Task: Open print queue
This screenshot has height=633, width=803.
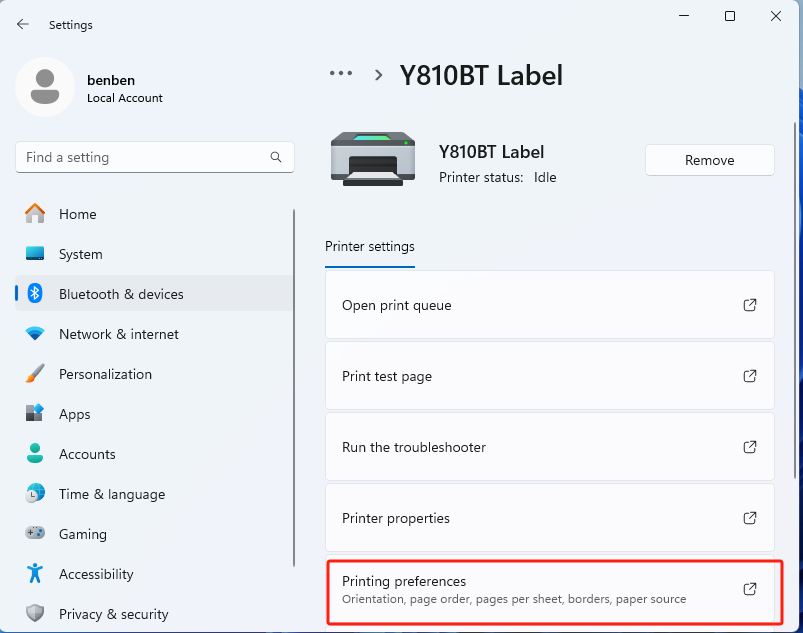Action: (x=550, y=305)
